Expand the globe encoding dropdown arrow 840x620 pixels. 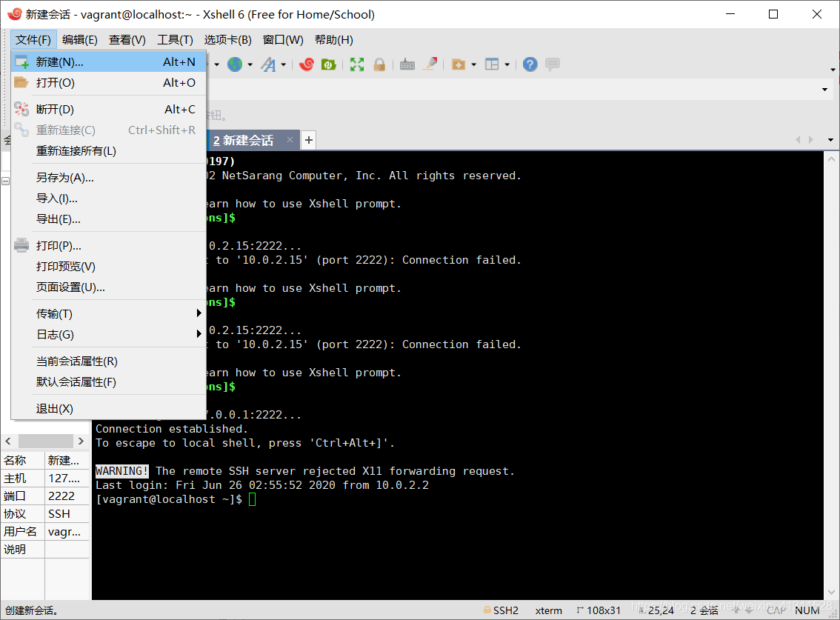tap(250, 65)
